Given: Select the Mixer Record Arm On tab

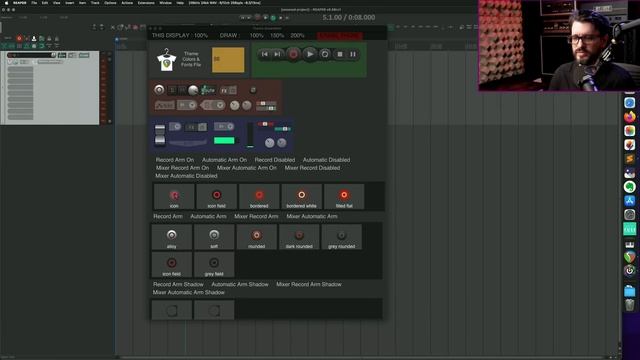Looking at the screenshot, I should tap(182, 168).
